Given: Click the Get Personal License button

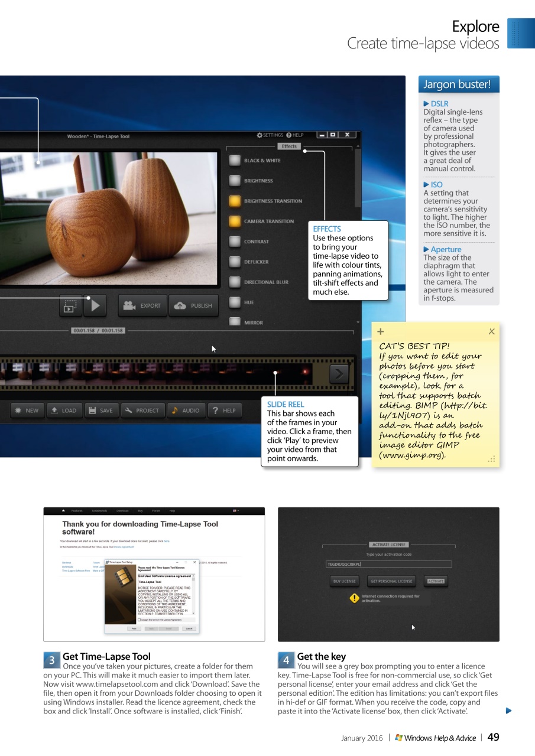Looking at the screenshot, I should tap(391, 581).
